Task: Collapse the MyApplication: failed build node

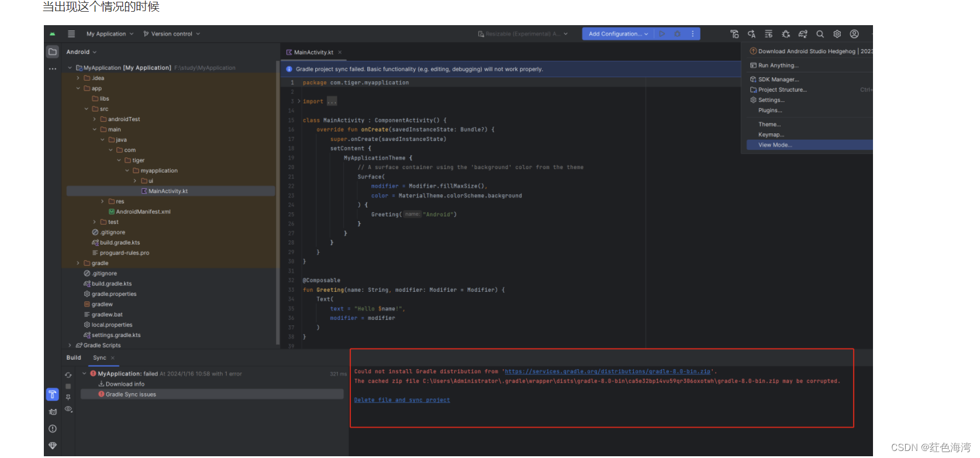Action: [x=84, y=374]
